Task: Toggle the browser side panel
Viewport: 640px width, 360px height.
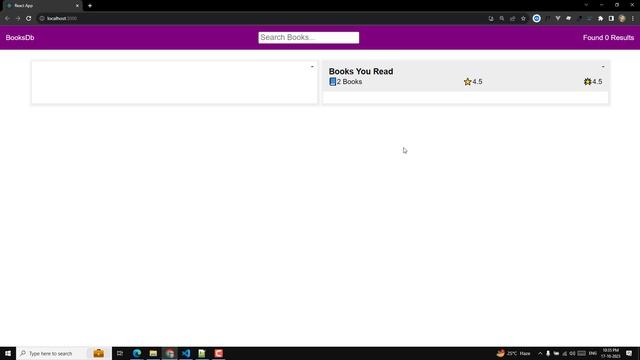Action: point(611,18)
